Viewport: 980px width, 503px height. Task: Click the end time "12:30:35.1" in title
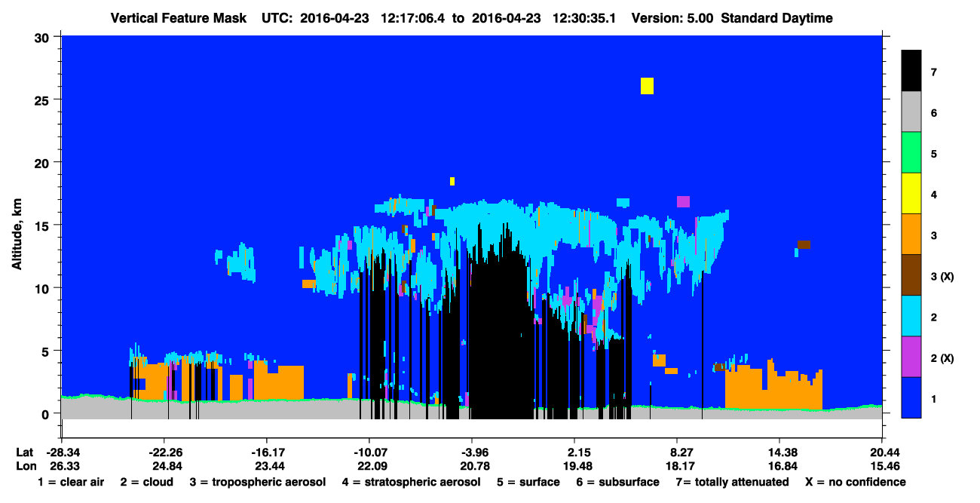(x=584, y=18)
